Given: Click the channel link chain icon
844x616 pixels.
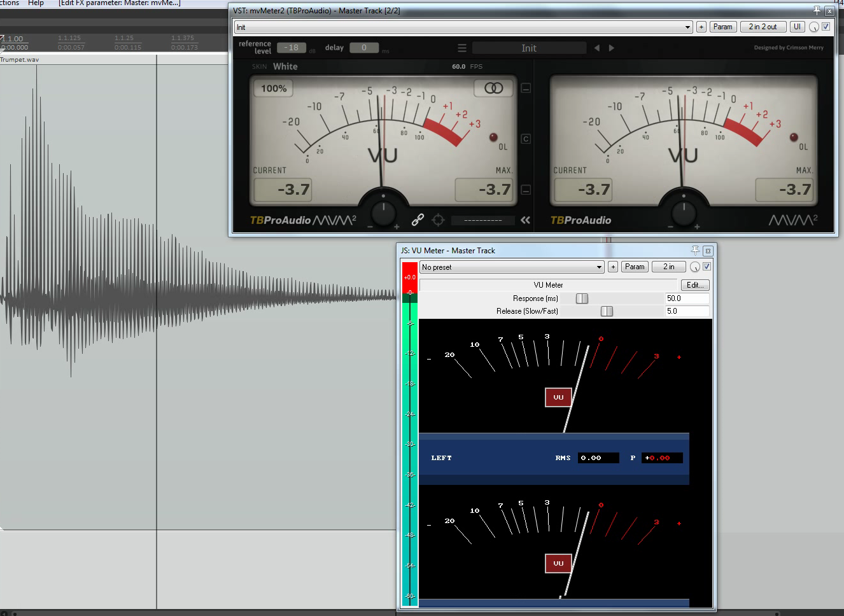Looking at the screenshot, I should tap(418, 220).
